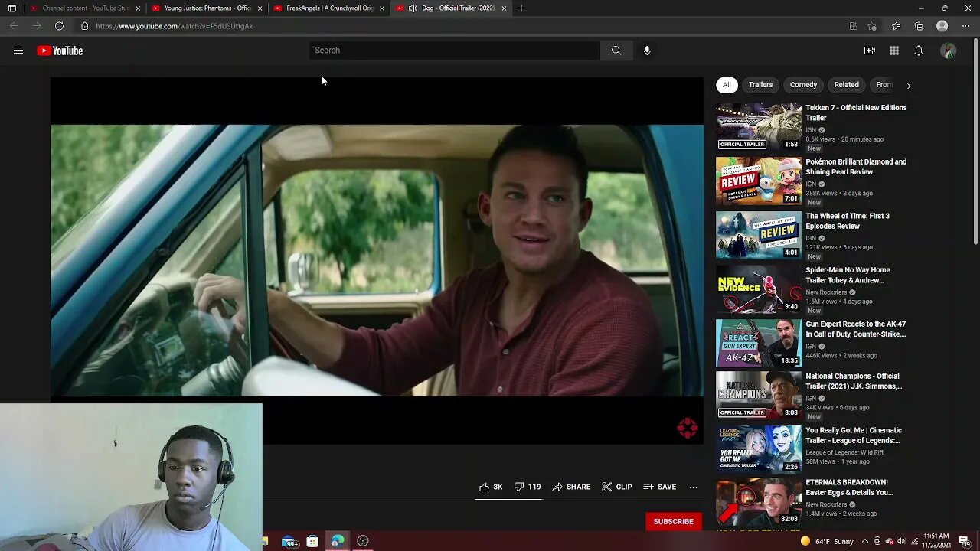Click the red Subscribe button
Screen dimensions: 980x551
[673, 522]
